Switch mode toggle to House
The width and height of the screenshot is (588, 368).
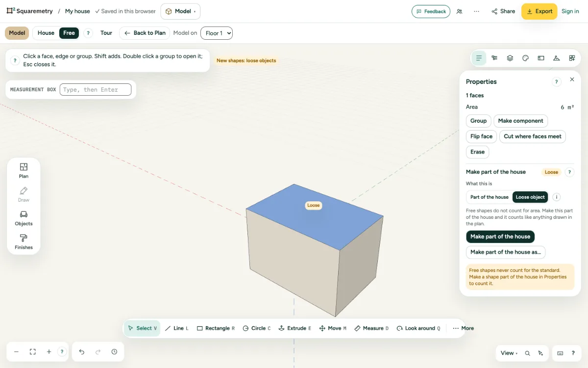pos(46,33)
